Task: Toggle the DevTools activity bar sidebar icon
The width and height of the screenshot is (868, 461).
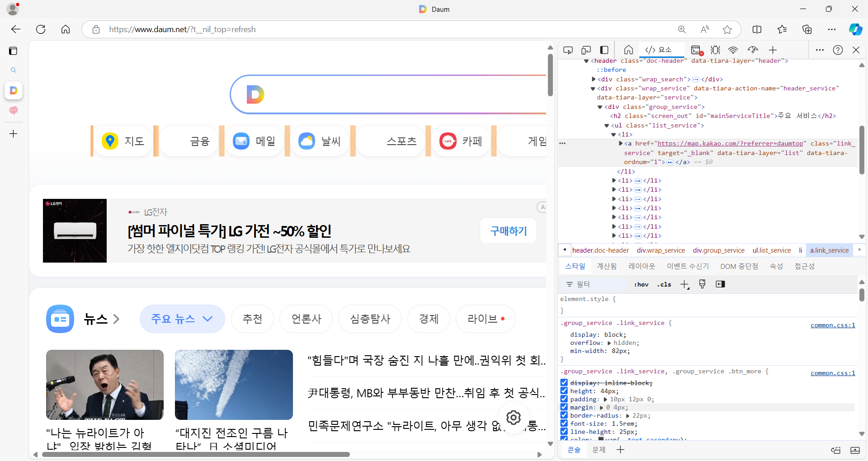Action: tap(604, 50)
